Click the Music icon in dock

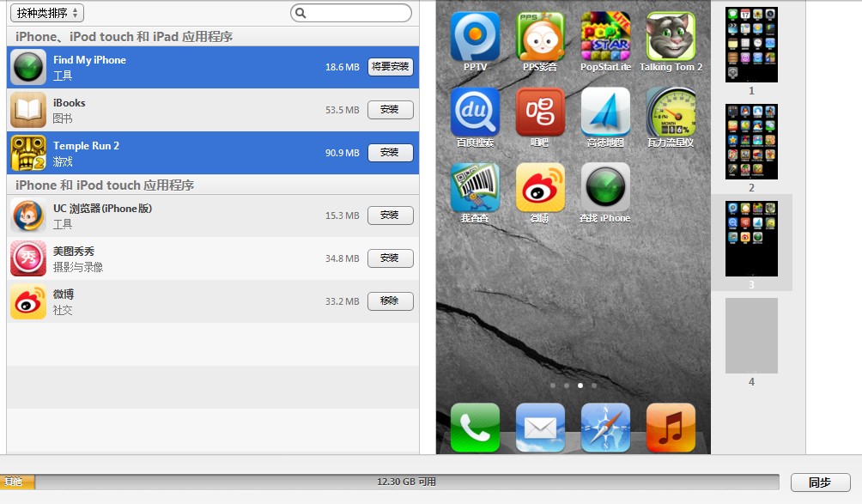click(671, 428)
